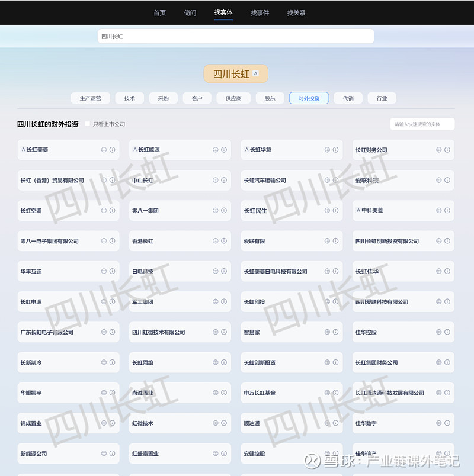
Task: Switch to the 客户 tab
Action: (197, 98)
